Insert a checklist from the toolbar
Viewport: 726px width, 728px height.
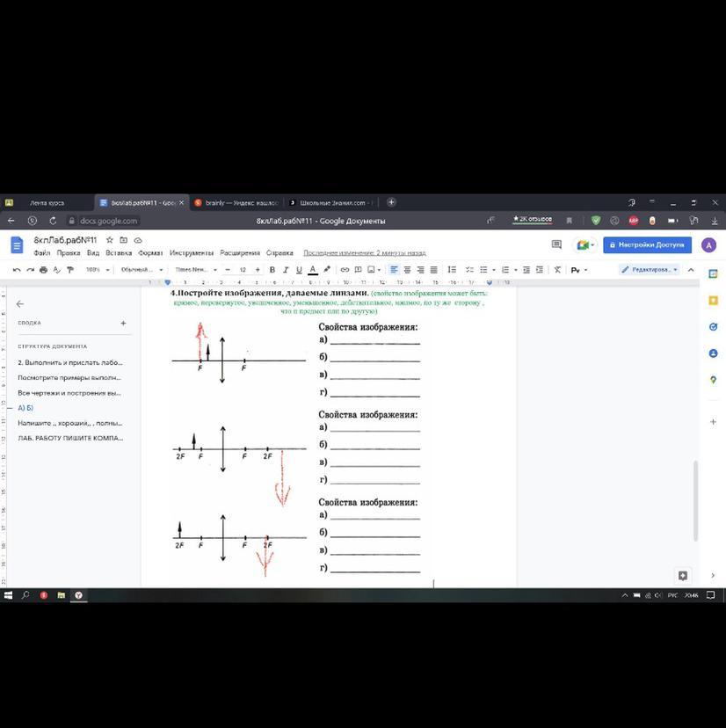(469, 270)
